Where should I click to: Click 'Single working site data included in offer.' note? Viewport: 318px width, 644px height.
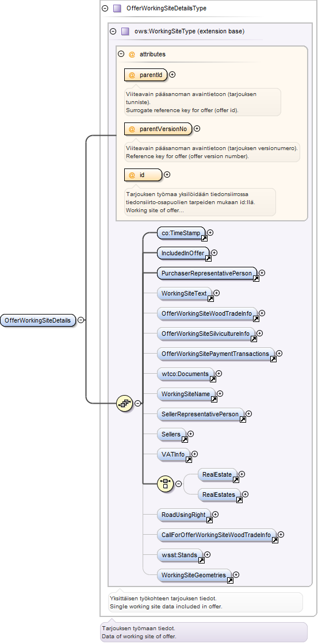[166, 606]
